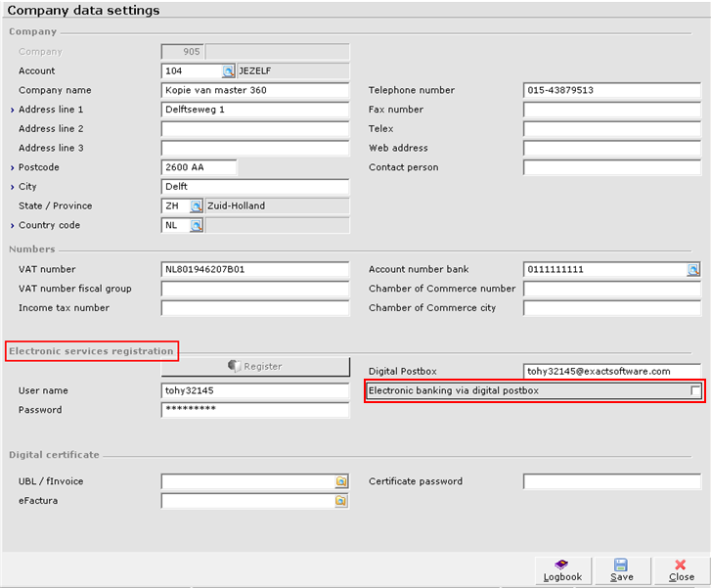Viewport: 711px width, 588px height.
Task: Browse for UBL / fInvoice certificate file
Action: tap(341, 481)
